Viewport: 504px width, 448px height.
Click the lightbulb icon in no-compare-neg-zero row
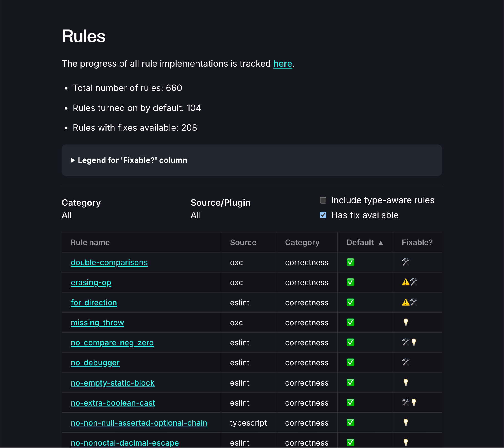coord(414,343)
